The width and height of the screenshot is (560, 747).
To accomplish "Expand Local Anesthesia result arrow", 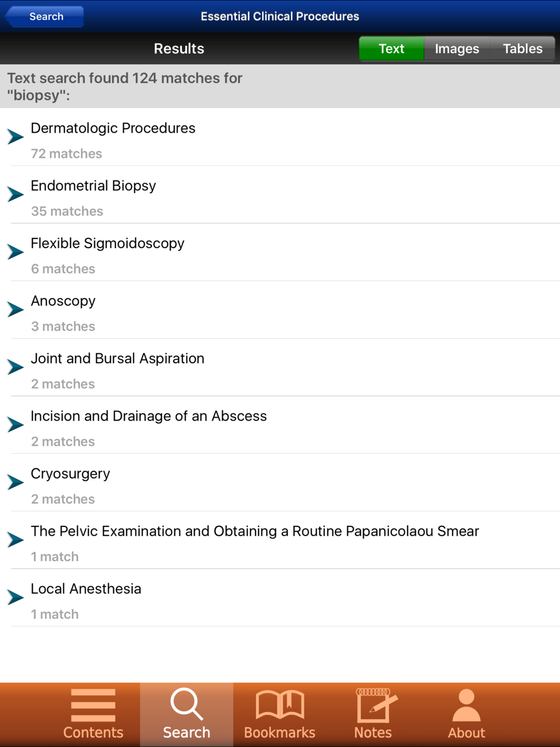I will pyautogui.click(x=16, y=597).
